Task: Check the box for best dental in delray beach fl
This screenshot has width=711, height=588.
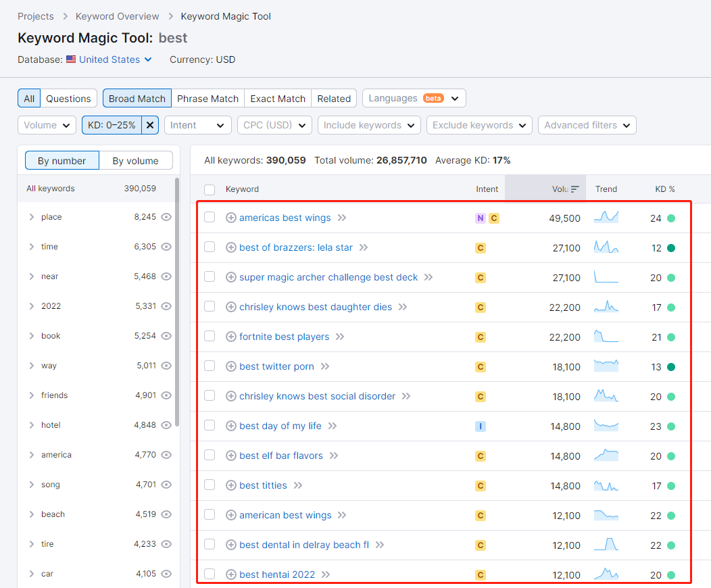Action: click(x=210, y=545)
